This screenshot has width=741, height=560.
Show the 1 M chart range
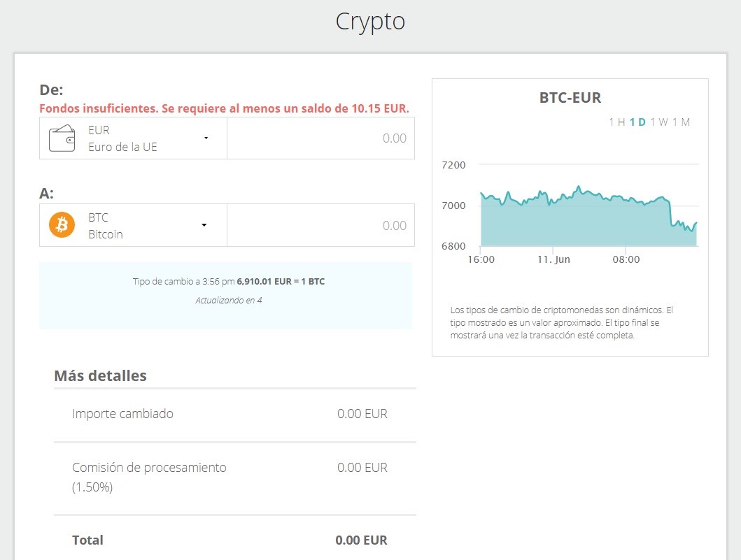coord(681,122)
